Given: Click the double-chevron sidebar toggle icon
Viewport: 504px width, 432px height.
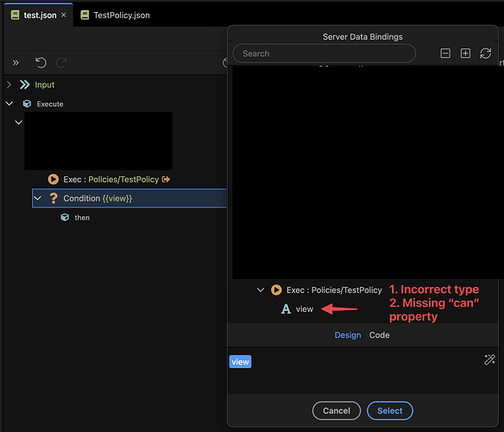Looking at the screenshot, I should coord(16,62).
